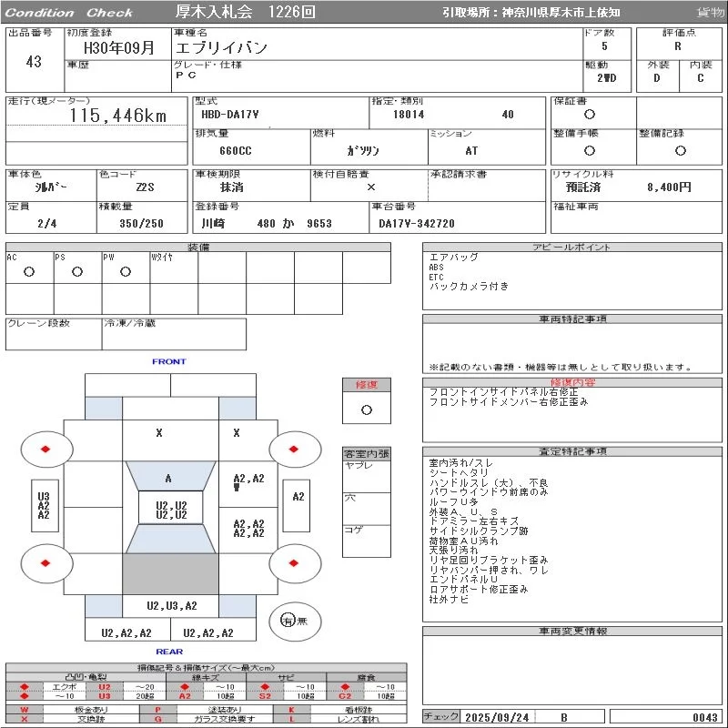Click the gray rear cargo panel in diagram
This screenshot has height=728, width=728.
[170, 574]
